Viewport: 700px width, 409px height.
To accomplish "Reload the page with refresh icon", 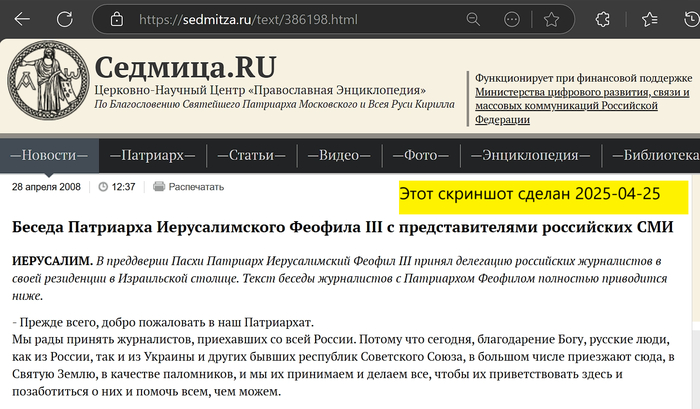I will [x=65, y=19].
